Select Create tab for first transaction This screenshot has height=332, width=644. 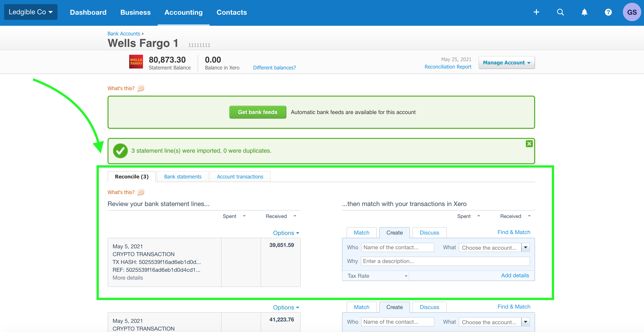(x=394, y=232)
